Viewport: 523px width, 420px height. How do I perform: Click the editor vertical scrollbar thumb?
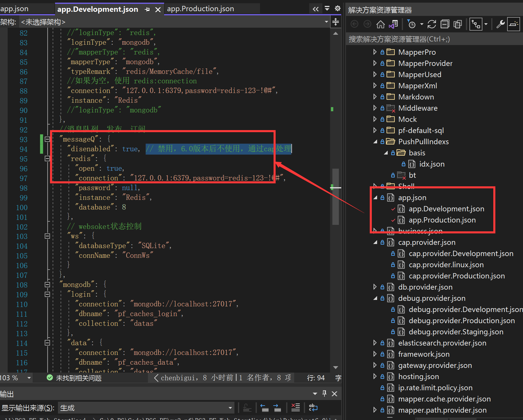click(x=336, y=197)
